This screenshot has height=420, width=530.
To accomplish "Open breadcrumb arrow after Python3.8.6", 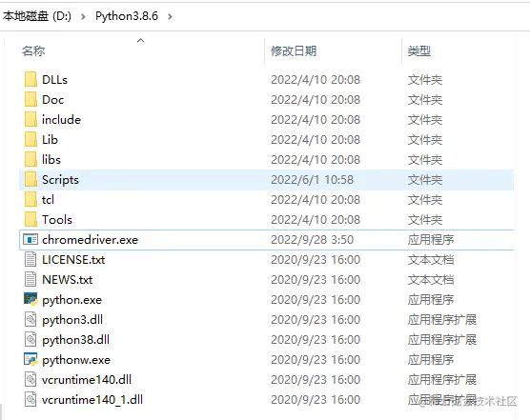I will pyautogui.click(x=170, y=16).
